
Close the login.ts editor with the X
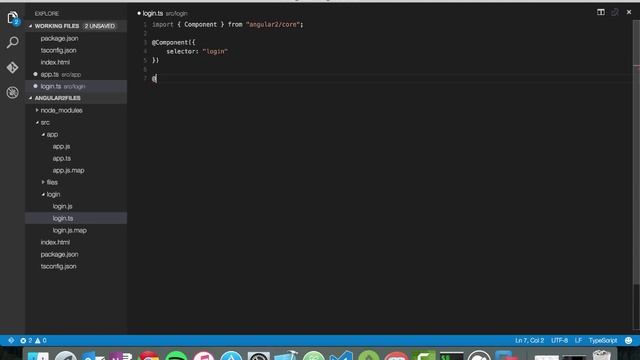tap(629, 12)
